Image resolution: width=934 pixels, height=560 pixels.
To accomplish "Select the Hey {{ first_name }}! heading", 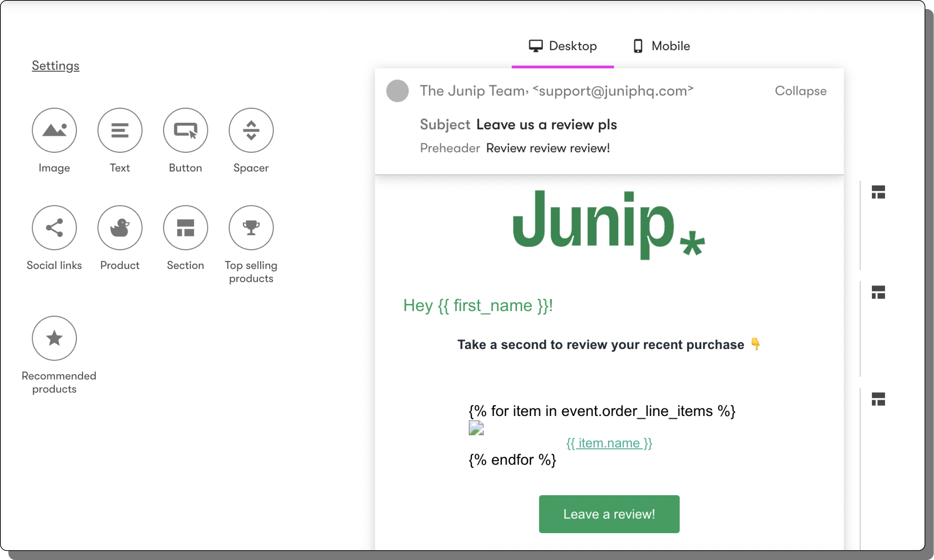I will pos(478,305).
